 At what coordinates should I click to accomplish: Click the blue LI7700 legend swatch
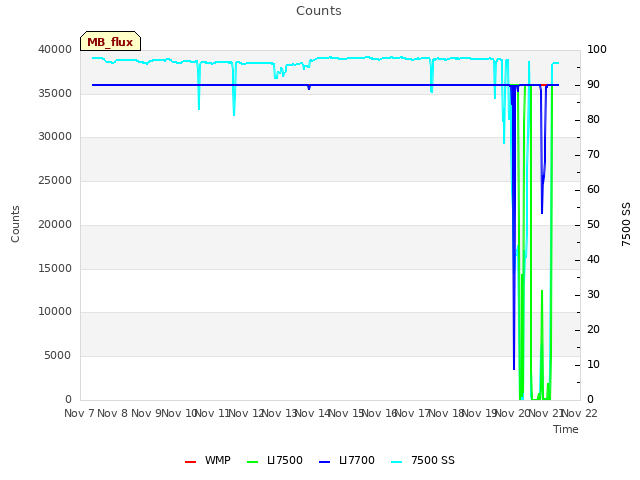point(324,462)
